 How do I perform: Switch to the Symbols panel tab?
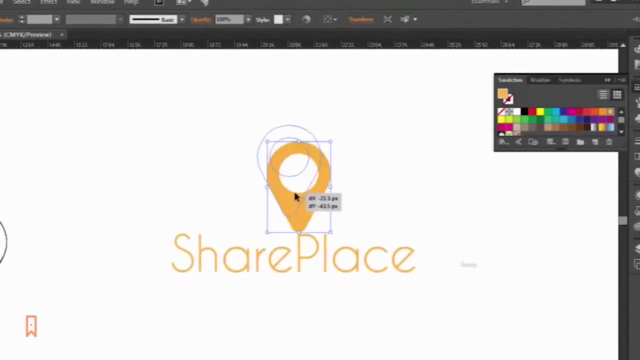click(570, 80)
